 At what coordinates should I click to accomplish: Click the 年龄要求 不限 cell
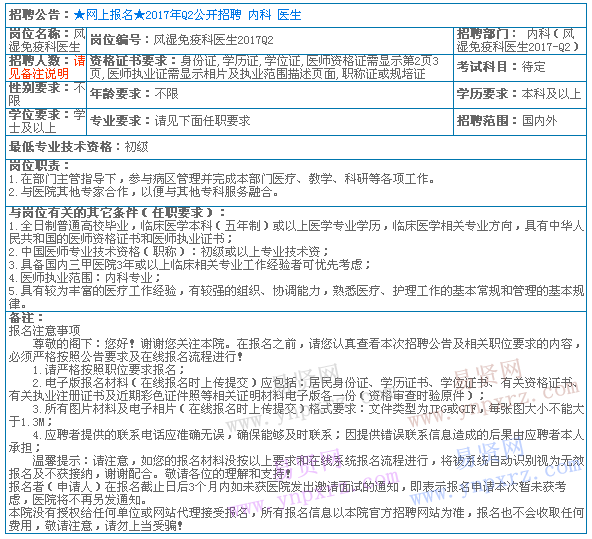[x=270, y=94]
